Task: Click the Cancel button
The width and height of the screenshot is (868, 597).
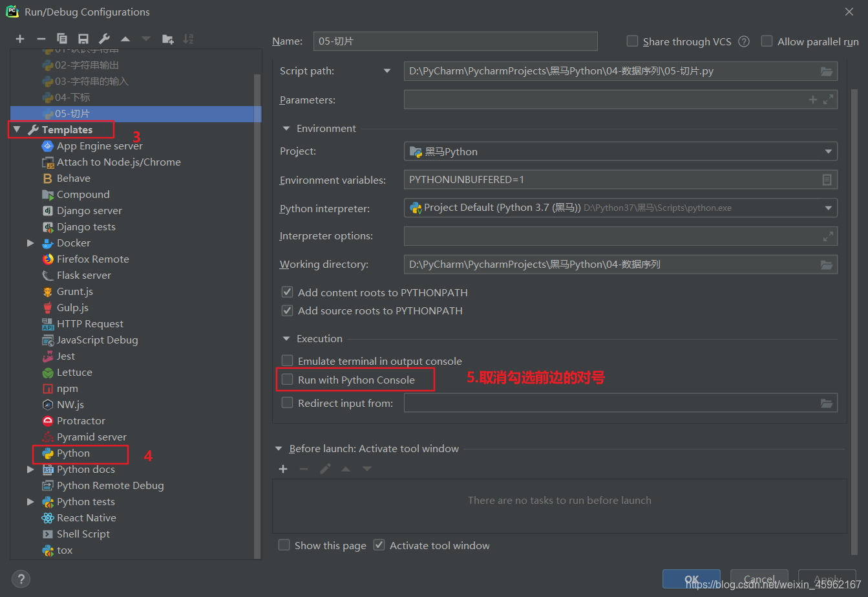Action: pos(759,579)
